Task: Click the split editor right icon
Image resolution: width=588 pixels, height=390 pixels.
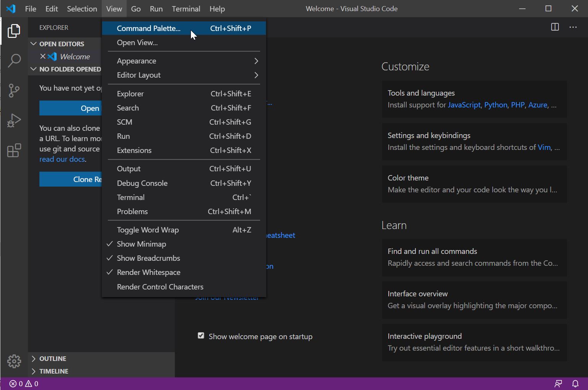Action: pos(555,27)
